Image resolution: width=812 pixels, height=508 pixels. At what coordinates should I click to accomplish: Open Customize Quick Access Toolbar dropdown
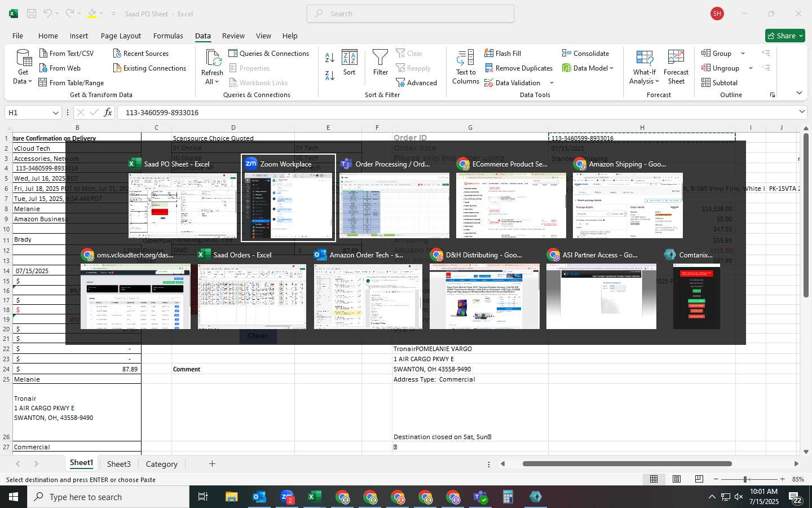(x=113, y=14)
